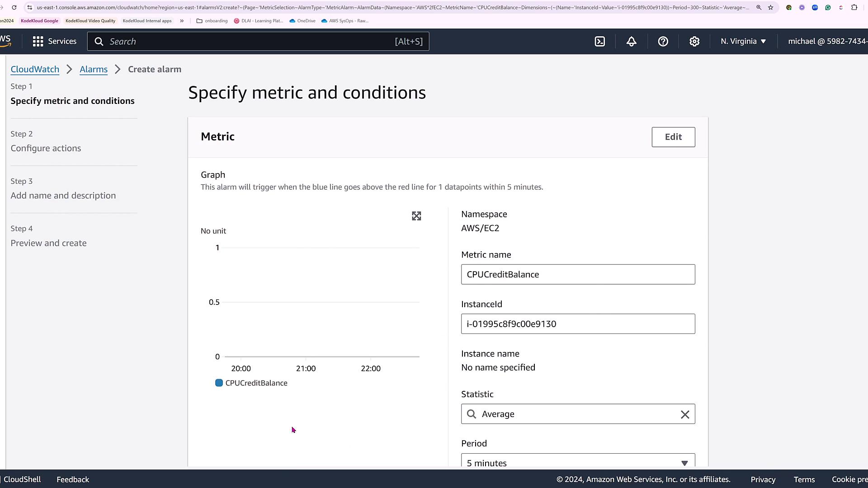This screenshot has width=868, height=488.
Task: Open the notifications bell icon
Action: click(x=632, y=42)
